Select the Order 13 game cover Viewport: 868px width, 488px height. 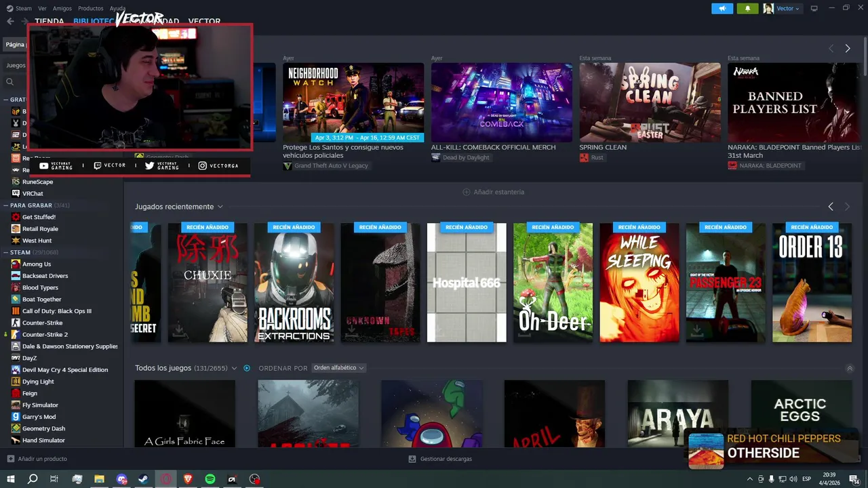(812, 283)
